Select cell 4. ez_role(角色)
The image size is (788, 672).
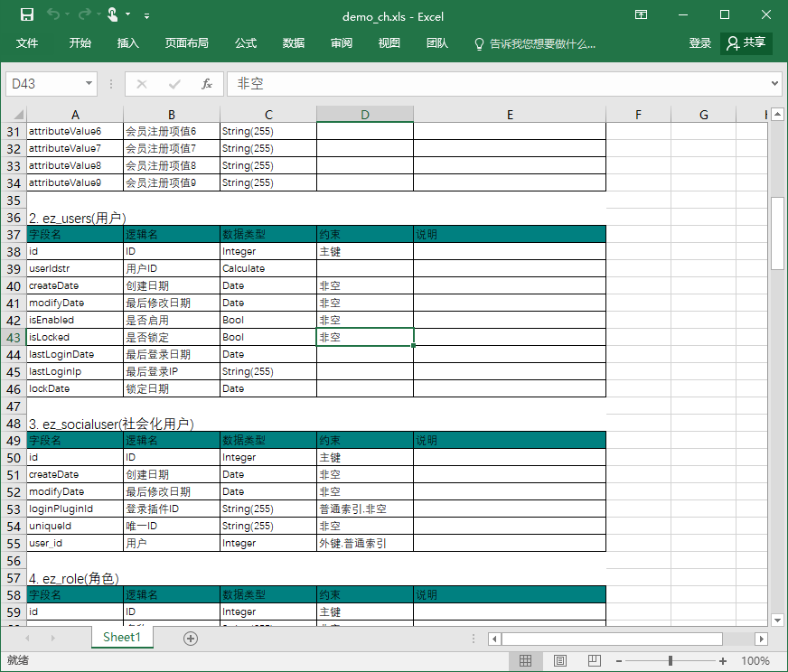[75, 578]
